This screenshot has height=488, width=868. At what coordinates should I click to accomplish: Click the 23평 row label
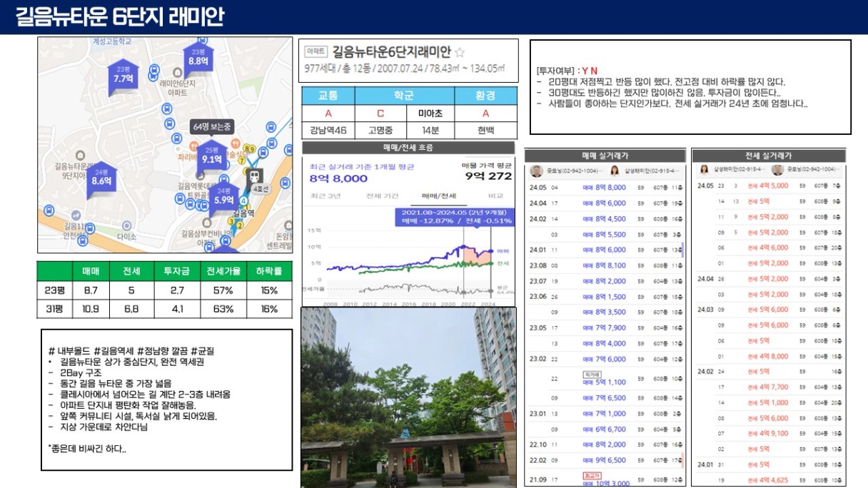pos(55,290)
